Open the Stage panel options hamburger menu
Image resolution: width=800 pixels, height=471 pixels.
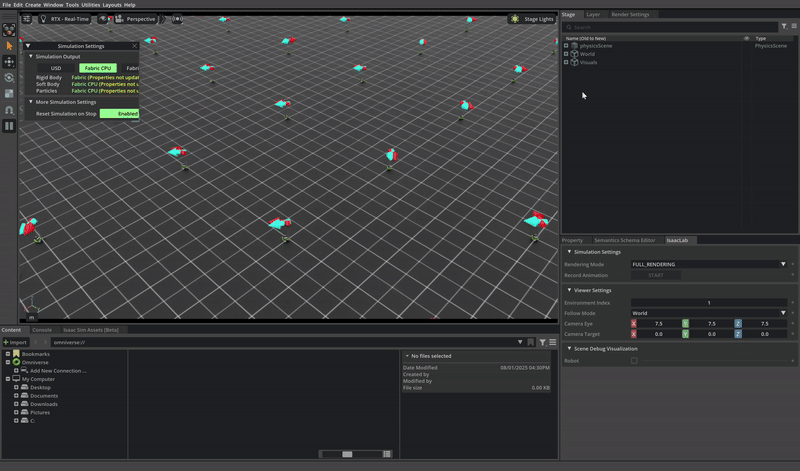click(794, 26)
